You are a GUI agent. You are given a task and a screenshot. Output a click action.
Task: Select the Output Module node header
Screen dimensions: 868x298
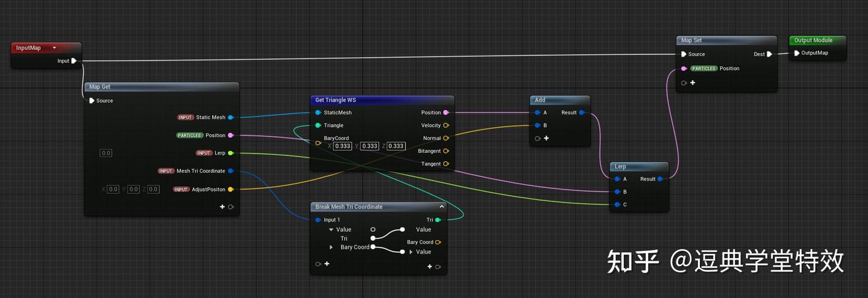coord(817,40)
